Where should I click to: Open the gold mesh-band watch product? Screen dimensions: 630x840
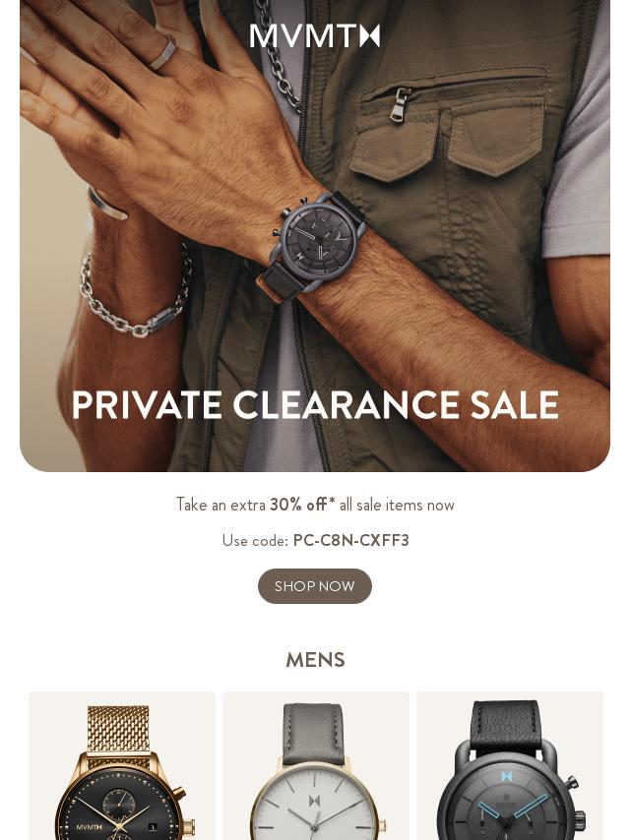point(122,766)
